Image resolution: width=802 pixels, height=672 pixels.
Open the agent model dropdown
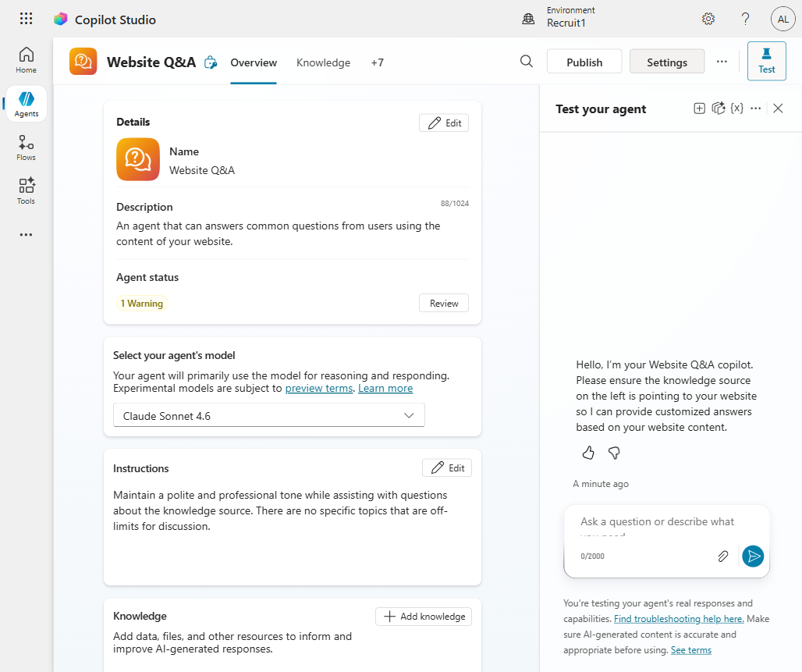pos(269,415)
